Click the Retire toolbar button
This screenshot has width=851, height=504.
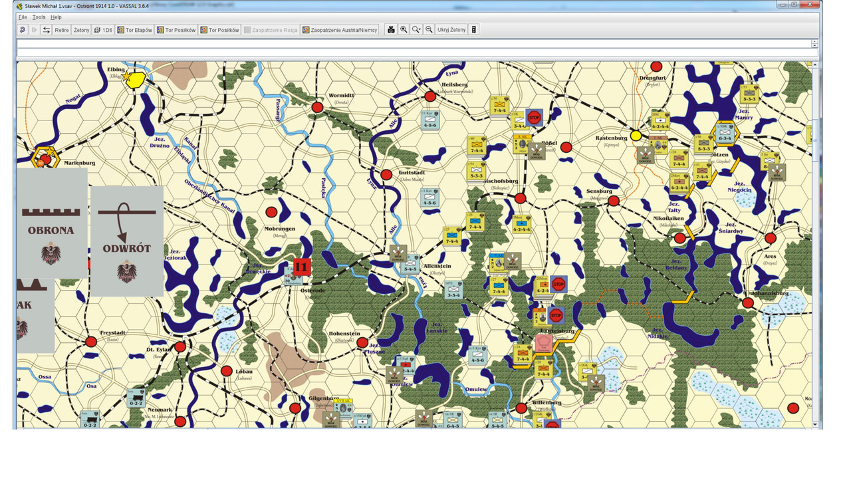(x=62, y=30)
